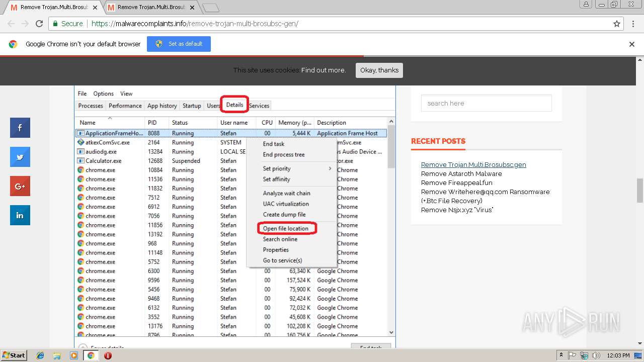Bookmark this page with the star icon
The height and width of the screenshot is (362, 644).
[x=617, y=24]
